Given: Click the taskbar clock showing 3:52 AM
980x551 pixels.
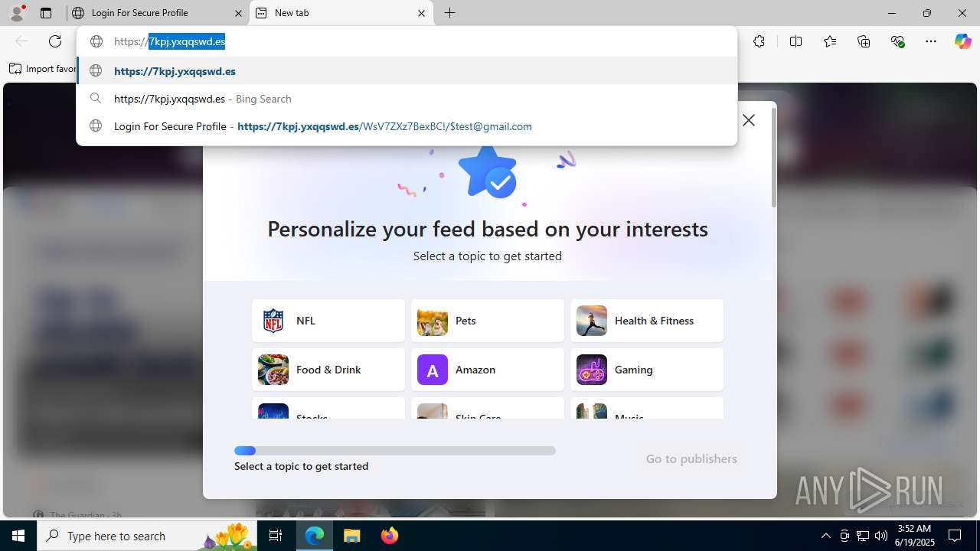Looking at the screenshot, I should [915, 536].
